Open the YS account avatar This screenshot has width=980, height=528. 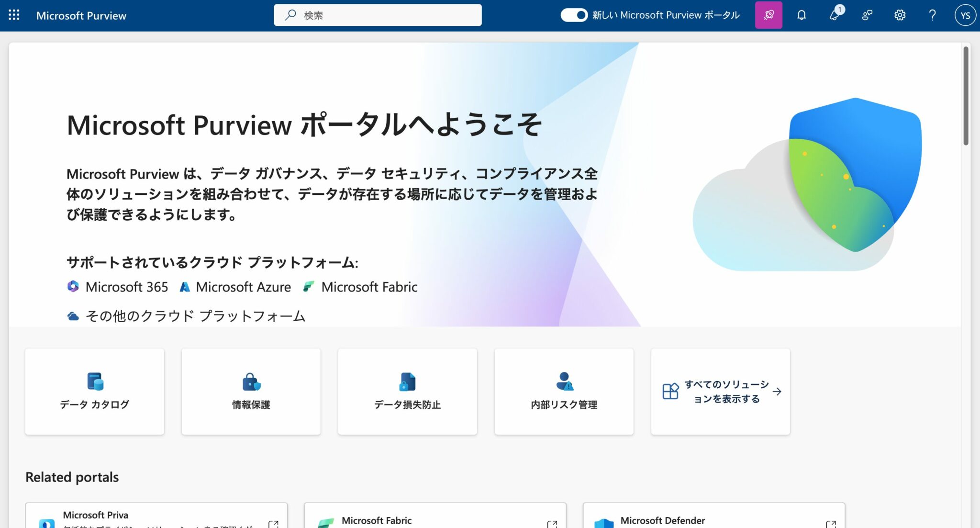click(965, 15)
